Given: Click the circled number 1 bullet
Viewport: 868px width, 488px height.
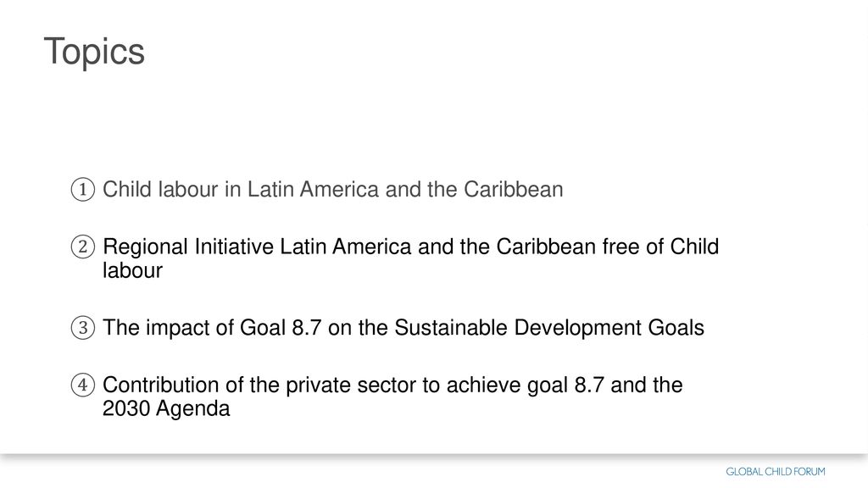Looking at the screenshot, I should [83, 190].
